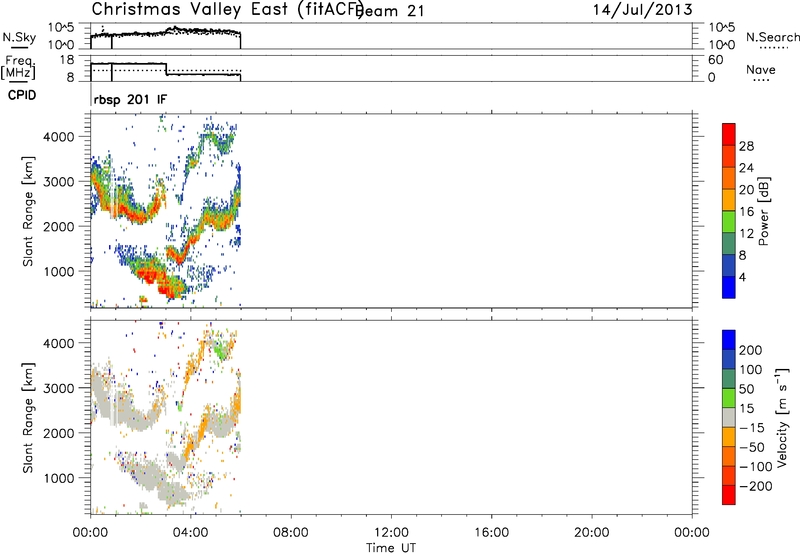Click the '1000' tick on velocity panel
This screenshot has height=554, width=800.
(59, 478)
